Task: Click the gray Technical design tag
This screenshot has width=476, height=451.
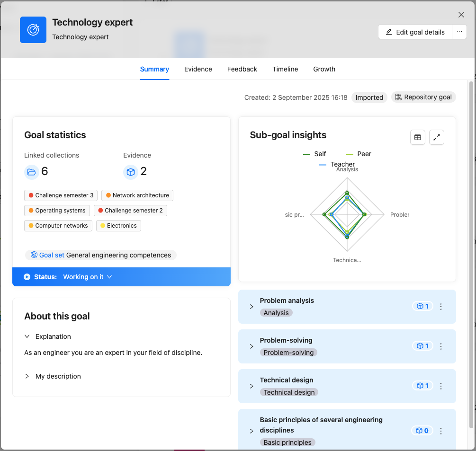Action: [289, 392]
